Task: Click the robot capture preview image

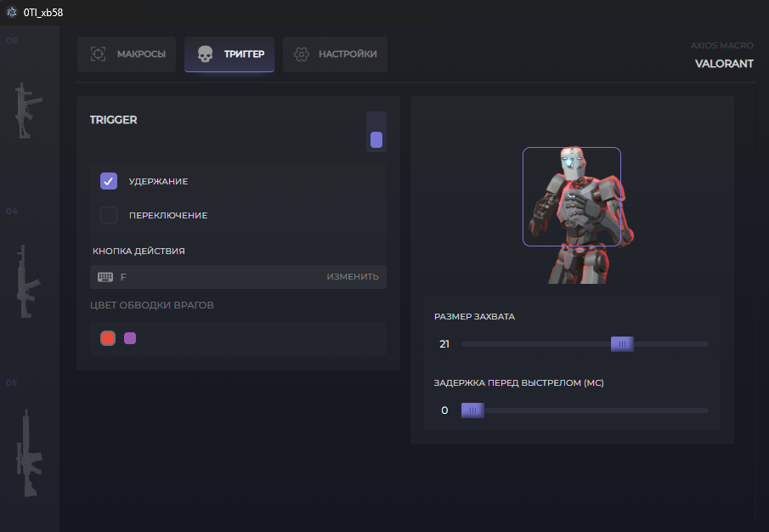Action: pos(580,215)
